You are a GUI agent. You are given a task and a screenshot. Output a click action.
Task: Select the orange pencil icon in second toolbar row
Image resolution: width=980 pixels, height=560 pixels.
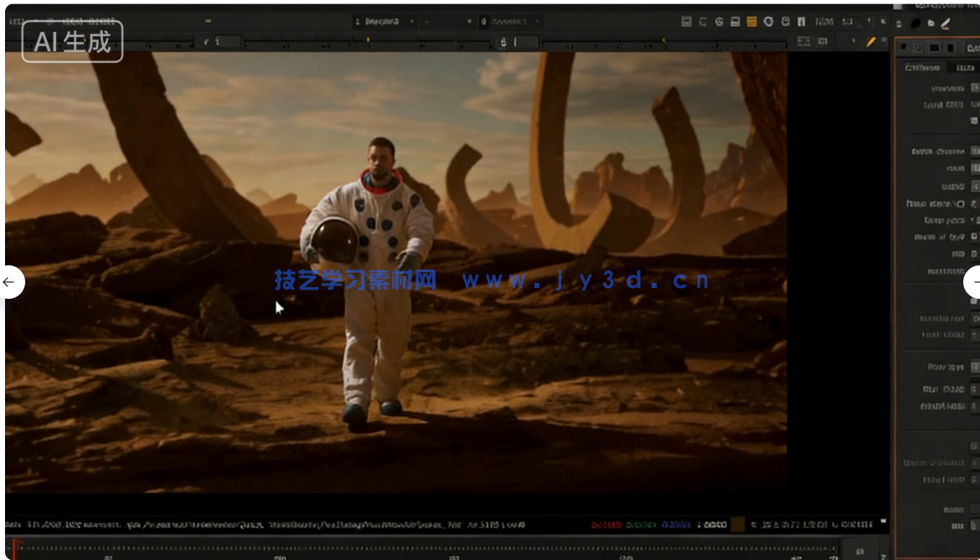tap(871, 41)
